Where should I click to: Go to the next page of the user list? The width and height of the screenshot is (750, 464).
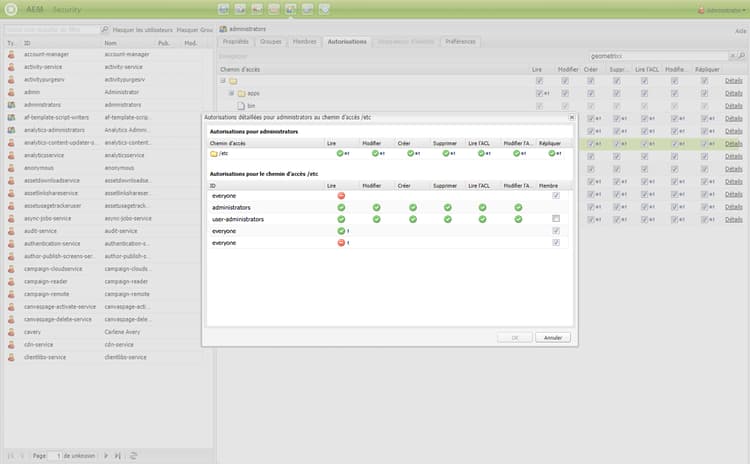coord(106,456)
